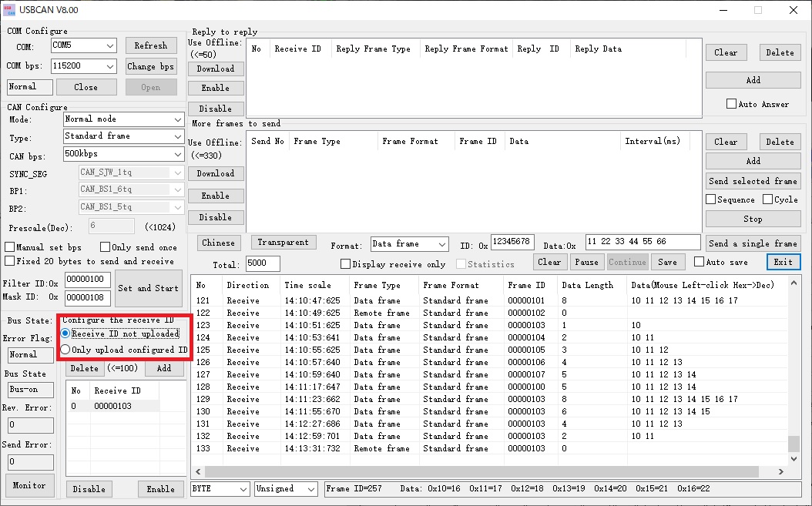Pause the receive display
Image resolution: width=812 pixels, height=506 pixels.
pyautogui.click(x=587, y=262)
